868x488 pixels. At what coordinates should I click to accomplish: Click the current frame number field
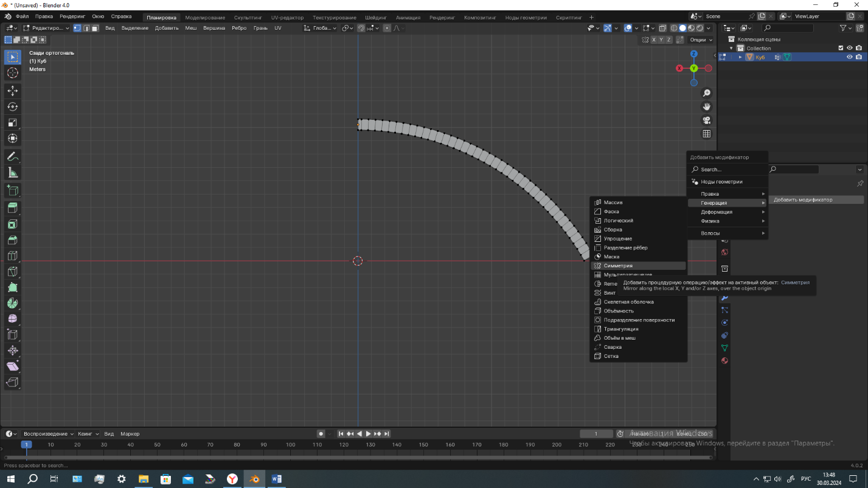595,434
